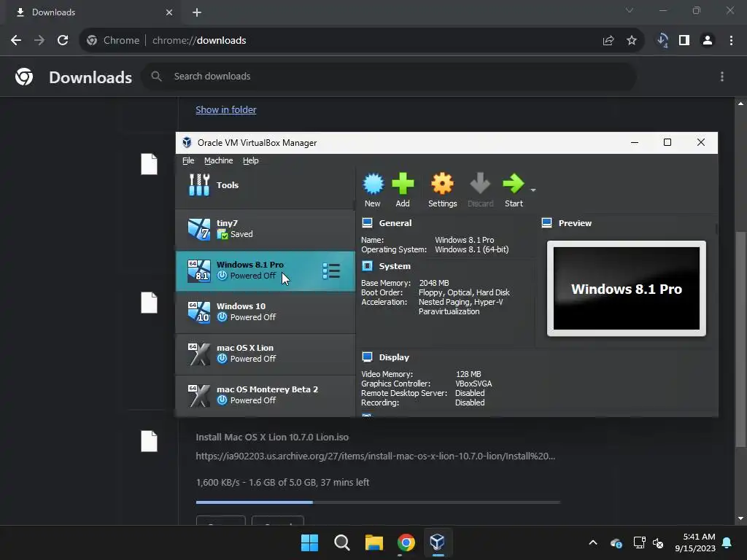Select the Windows 10 virtual machine
Viewport: 747px width, 560px height.
[x=266, y=312]
